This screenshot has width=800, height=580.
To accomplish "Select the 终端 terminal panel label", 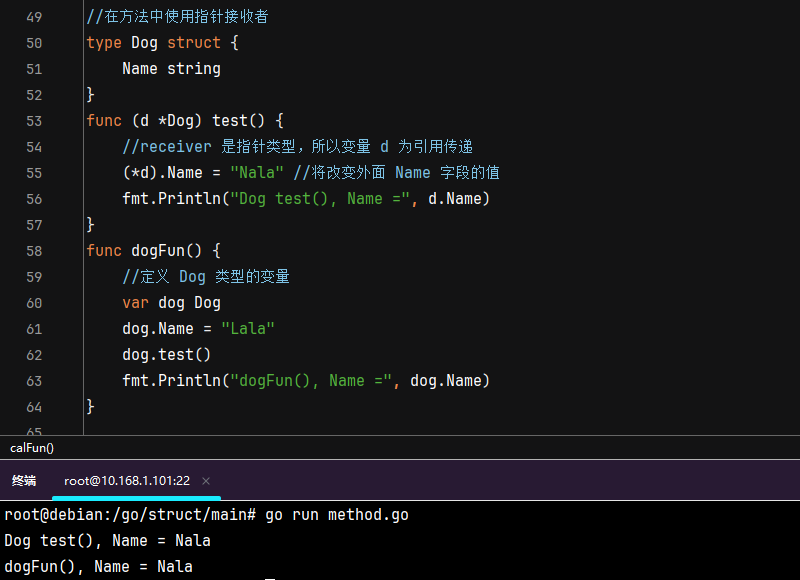I will (24, 481).
